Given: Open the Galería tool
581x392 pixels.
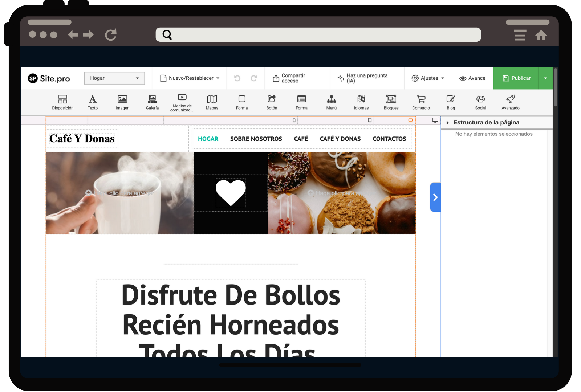Looking at the screenshot, I should (152, 102).
